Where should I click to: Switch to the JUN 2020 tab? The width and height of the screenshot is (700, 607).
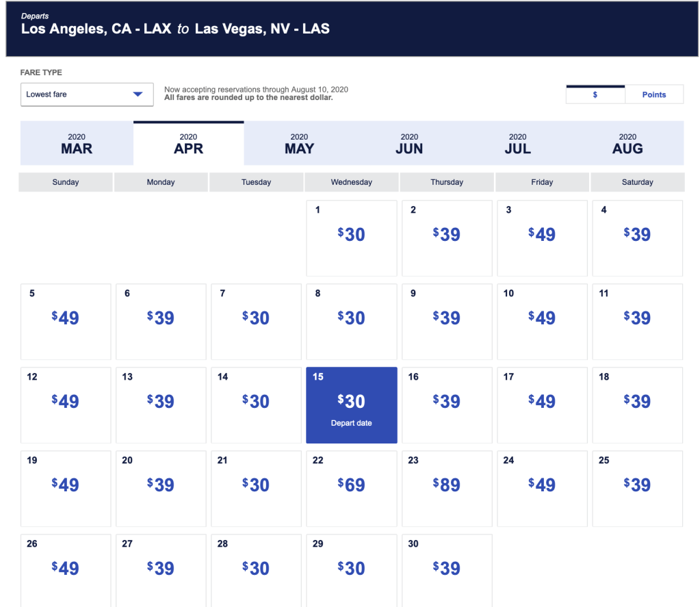click(409, 144)
